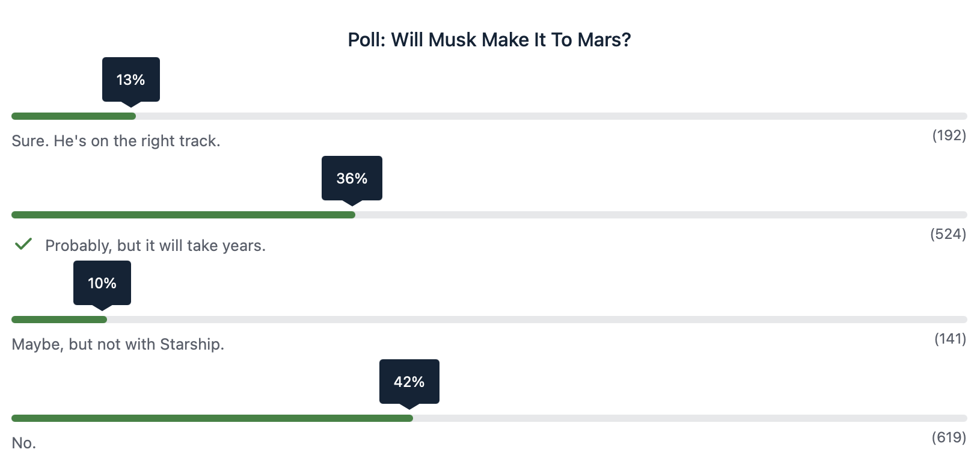Viewport: 980px width, 473px height.
Task: Click the (141) vote count
Action: coord(950,339)
